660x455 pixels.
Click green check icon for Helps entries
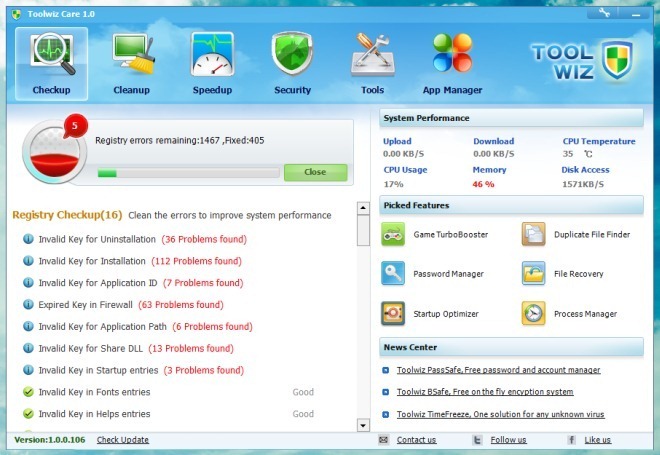pos(28,414)
